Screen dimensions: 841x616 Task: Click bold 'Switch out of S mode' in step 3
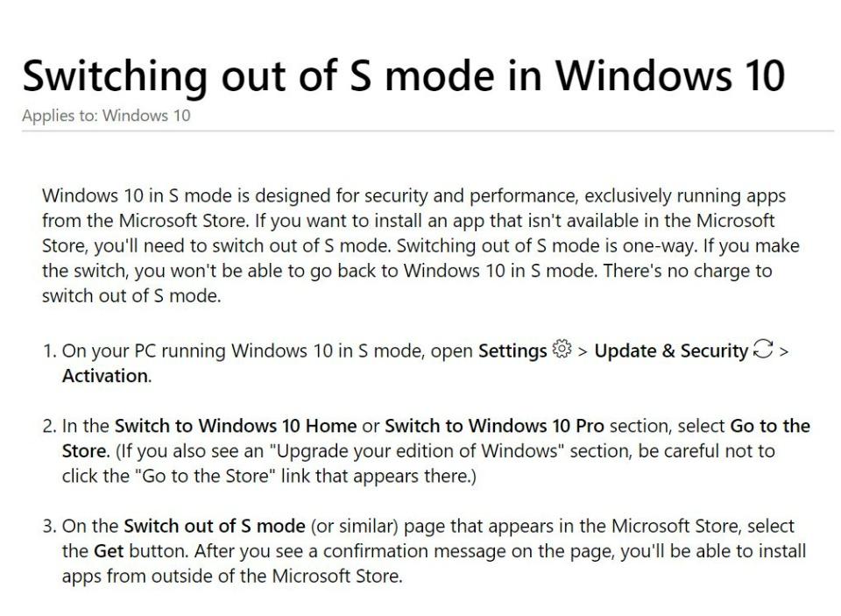(215, 526)
